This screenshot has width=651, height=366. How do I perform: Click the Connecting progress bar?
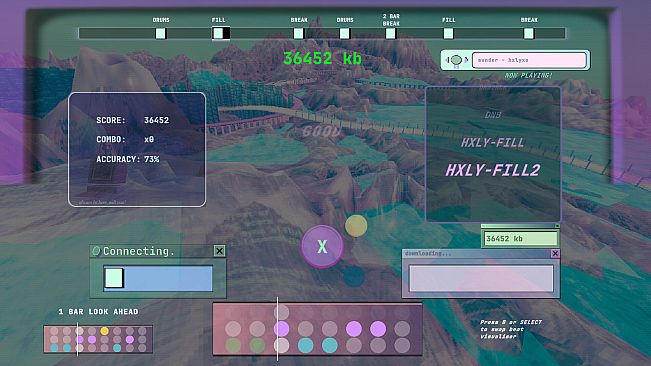coord(158,278)
